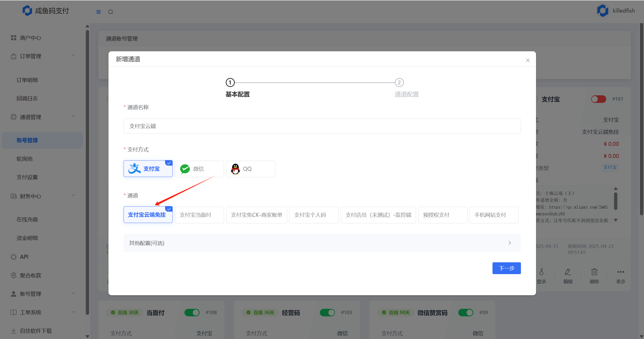Screen dimensions: 644x339
Task: Toggle the switch on 微信赞赏码 card #59
Action: tap(466, 312)
